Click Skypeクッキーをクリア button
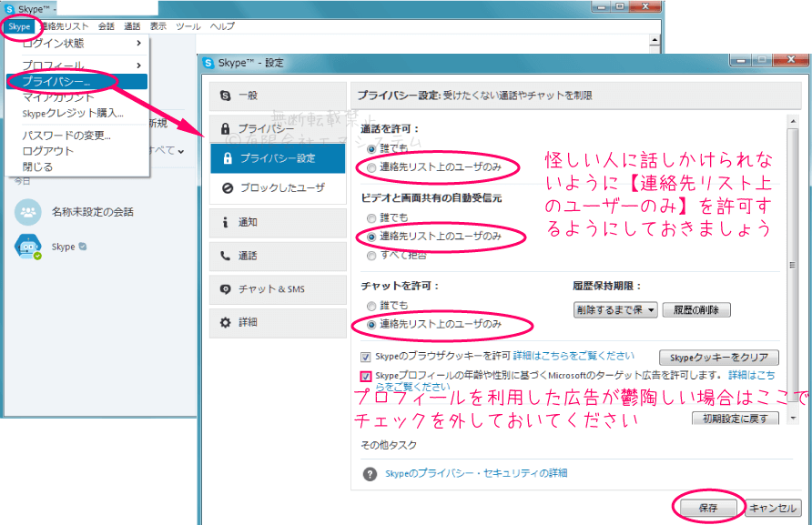The image size is (812, 525). (x=719, y=358)
